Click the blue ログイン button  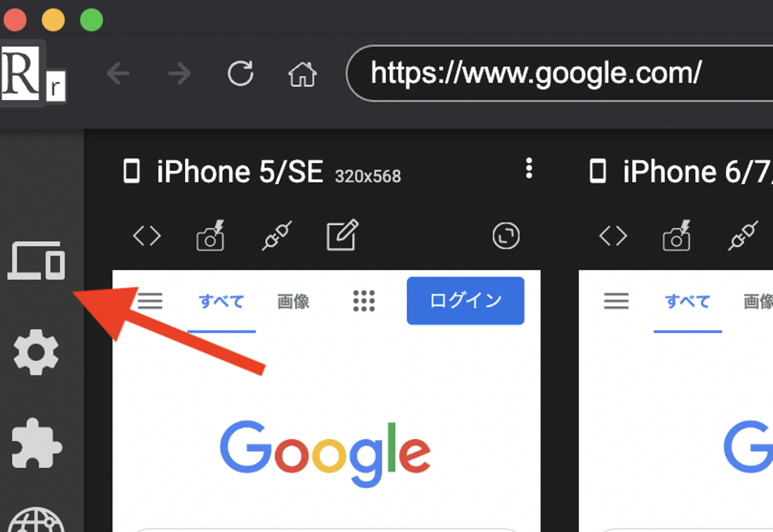click(x=465, y=301)
